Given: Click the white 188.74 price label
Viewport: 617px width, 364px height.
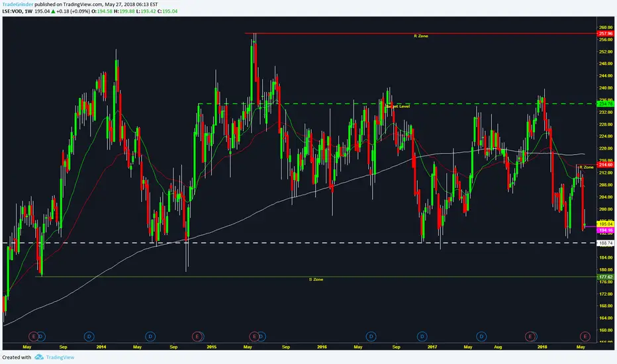Looking at the screenshot, I should click(x=606, y=243).
